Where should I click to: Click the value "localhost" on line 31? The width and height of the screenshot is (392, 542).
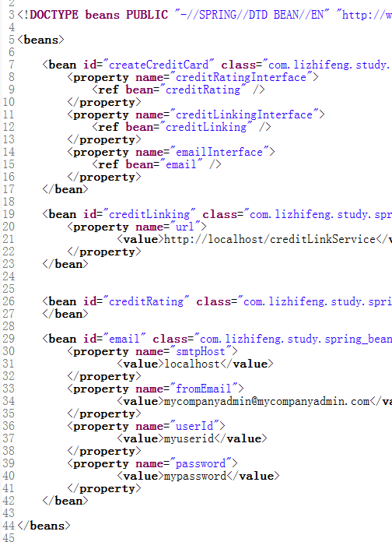click(x=192, y=364)
